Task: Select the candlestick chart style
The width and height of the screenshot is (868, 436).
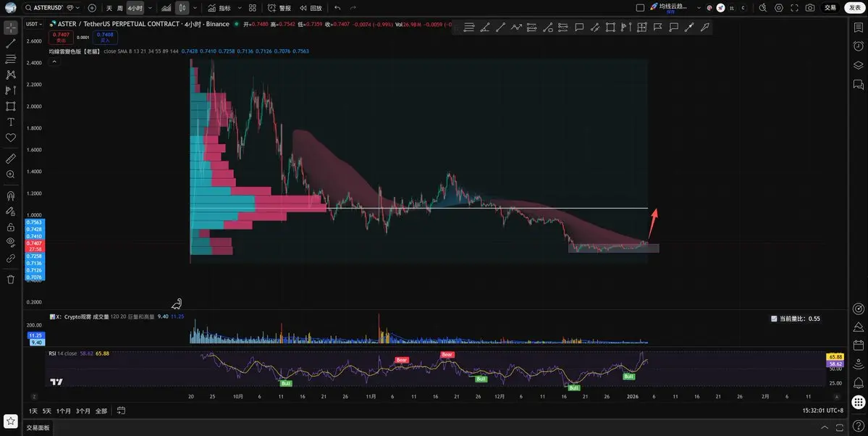Action: click(182, 8)
